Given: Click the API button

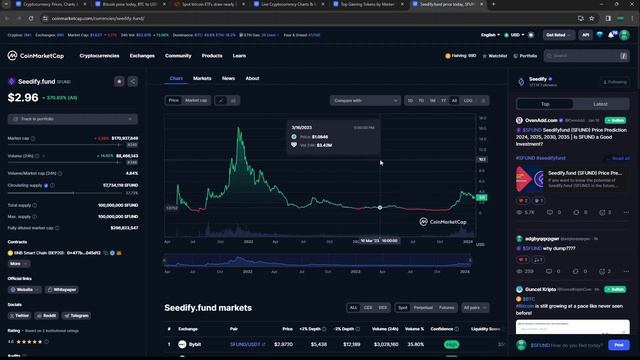Looking at the screenshot, I should [585, 35].
